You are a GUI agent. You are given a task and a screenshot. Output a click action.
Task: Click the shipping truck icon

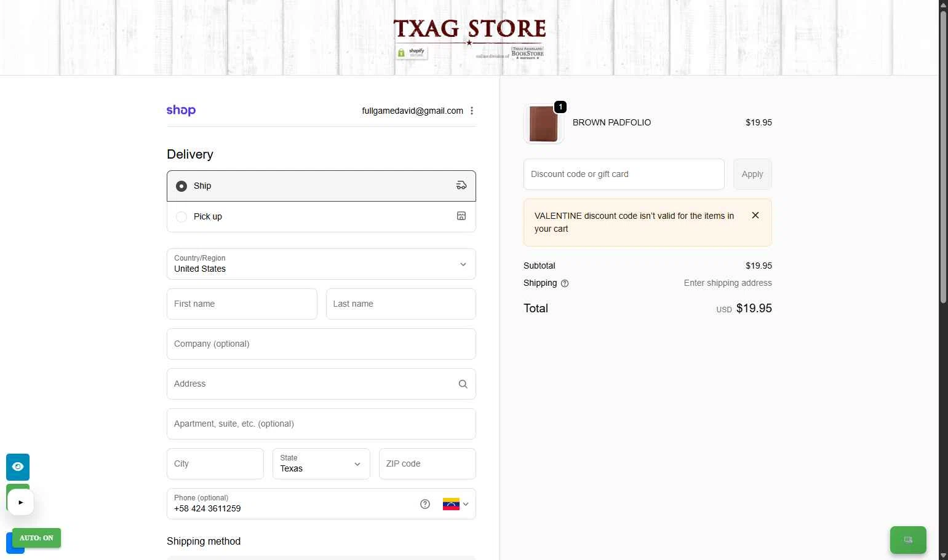click(x=461, y=186)
